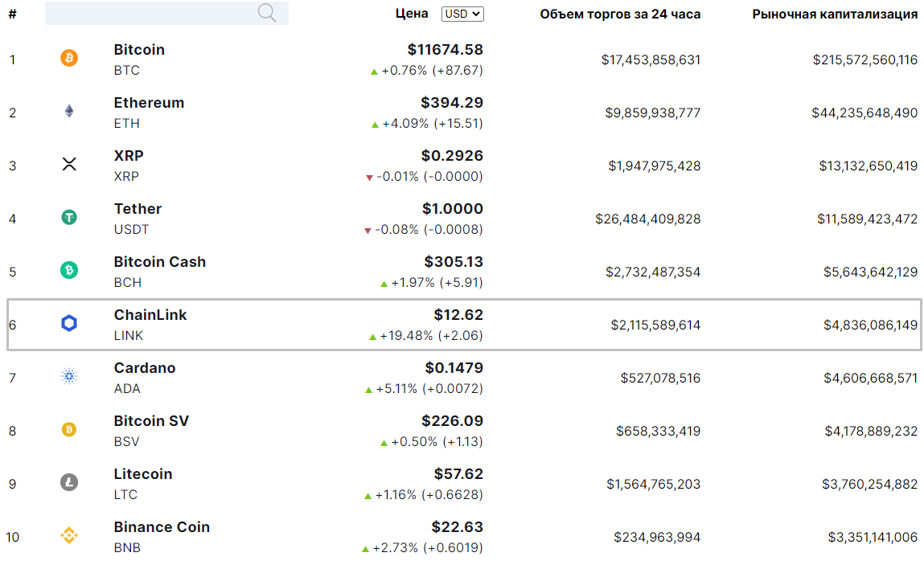Open the Ethereum name link
Viewport: 924px width, 565px height.
149,103
